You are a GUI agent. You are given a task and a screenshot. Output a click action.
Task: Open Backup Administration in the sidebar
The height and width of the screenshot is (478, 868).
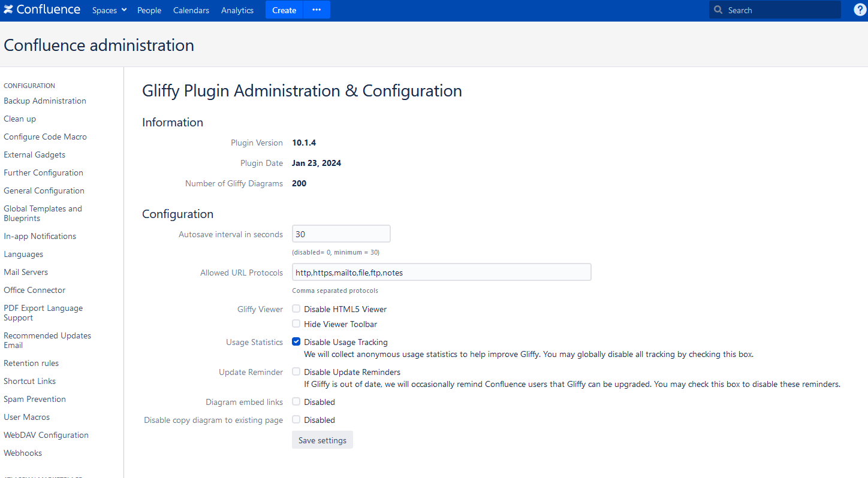[45, 101]
